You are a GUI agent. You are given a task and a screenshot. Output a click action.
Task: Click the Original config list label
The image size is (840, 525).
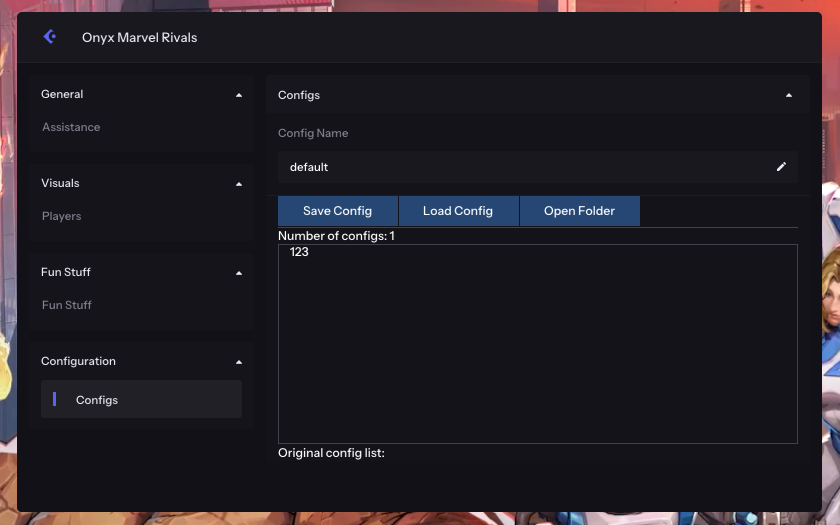331,453
